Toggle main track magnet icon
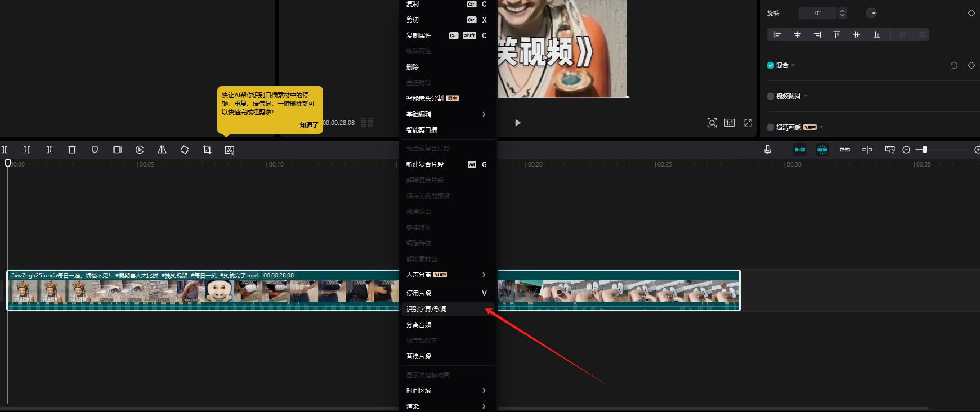 click(x=800, y=150)
